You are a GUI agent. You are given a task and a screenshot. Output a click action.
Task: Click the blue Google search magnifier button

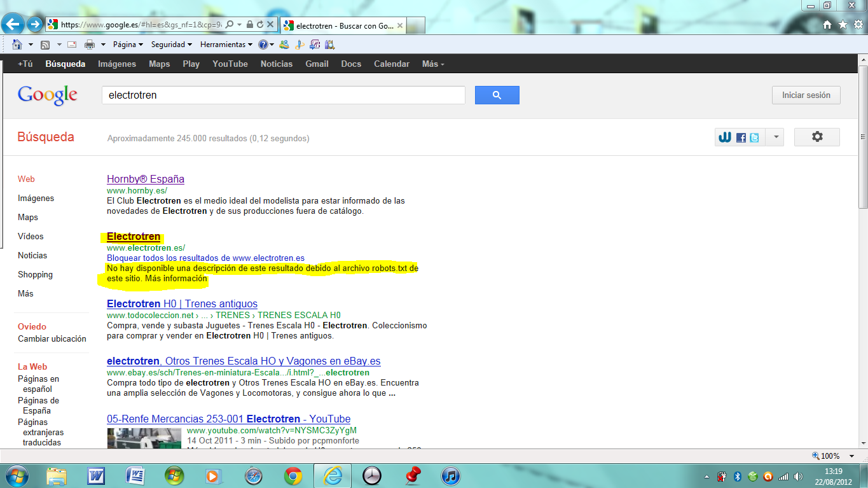click(497, 95)
